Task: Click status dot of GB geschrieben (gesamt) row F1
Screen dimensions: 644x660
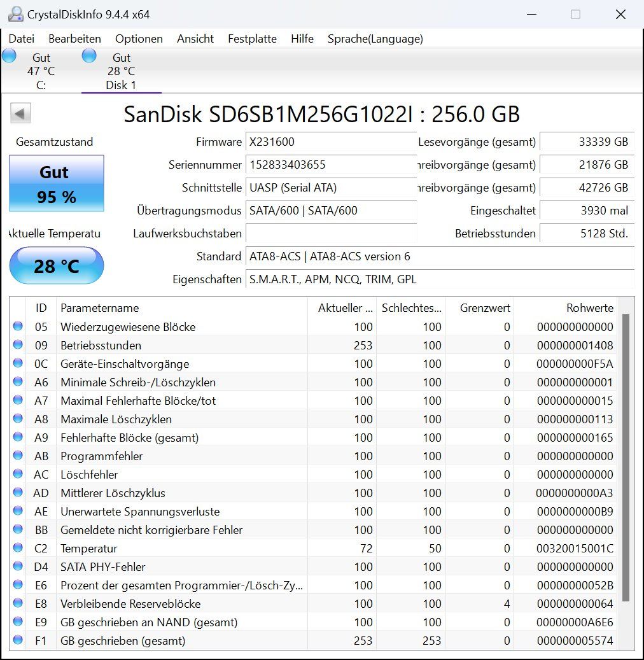Action: pos(18,640)
